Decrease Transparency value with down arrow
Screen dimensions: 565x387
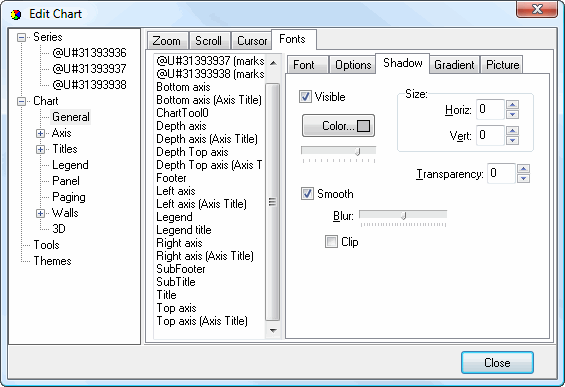pos(523,178)
